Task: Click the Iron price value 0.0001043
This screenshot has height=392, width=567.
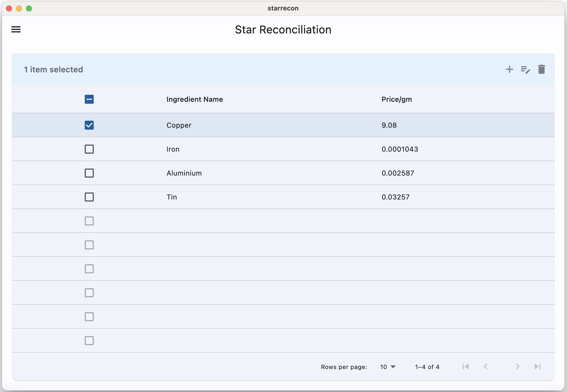Action: tap(400, 149)
